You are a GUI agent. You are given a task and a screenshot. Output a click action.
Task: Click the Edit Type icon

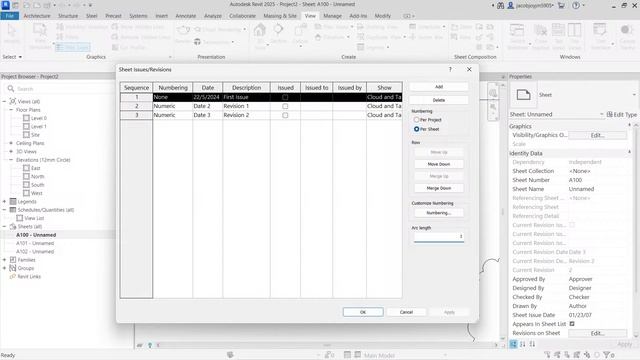pyautogui.click(x=609, y=115)
